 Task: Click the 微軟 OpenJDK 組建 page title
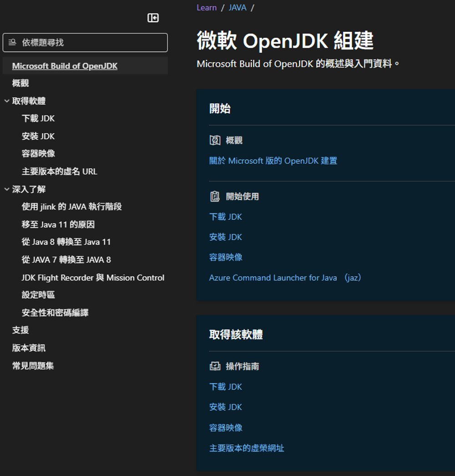click(285, 41)
